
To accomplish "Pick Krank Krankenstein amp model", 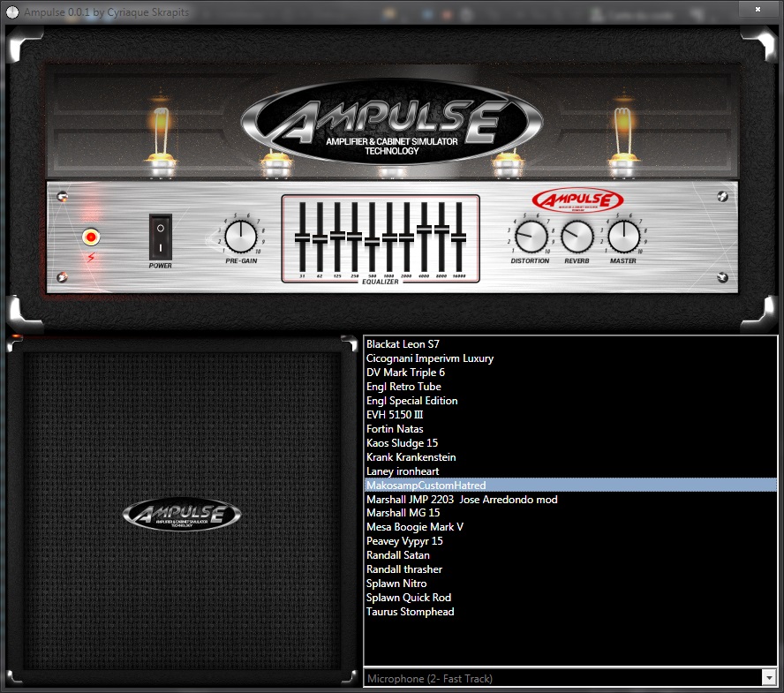I will tap(570, 457).
